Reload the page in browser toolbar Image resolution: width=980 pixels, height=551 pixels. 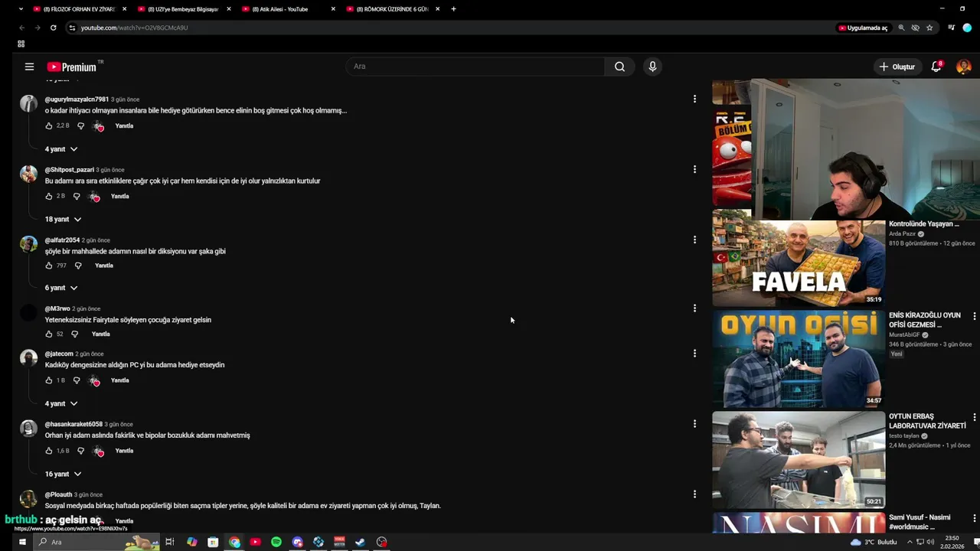[53, 28]
